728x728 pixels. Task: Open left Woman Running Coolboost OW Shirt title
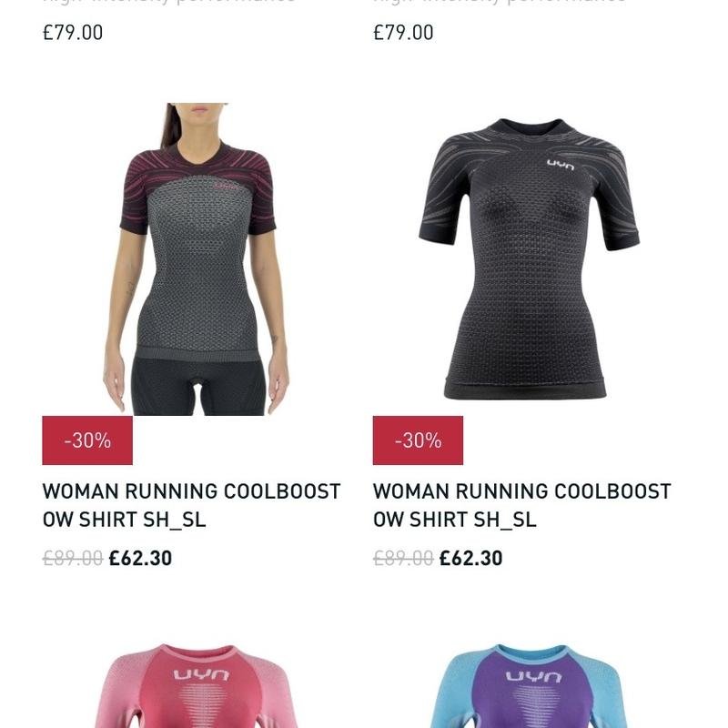point(191,505)
